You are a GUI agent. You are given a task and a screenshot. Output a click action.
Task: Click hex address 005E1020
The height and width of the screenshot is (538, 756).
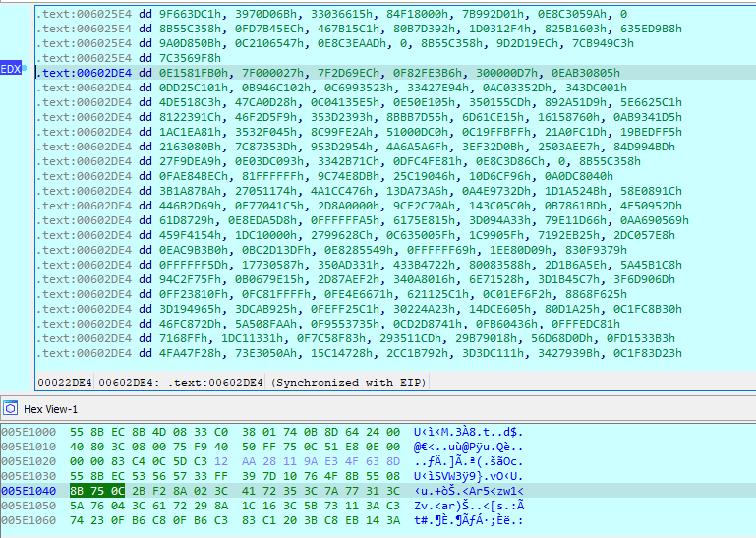point(29,461)
